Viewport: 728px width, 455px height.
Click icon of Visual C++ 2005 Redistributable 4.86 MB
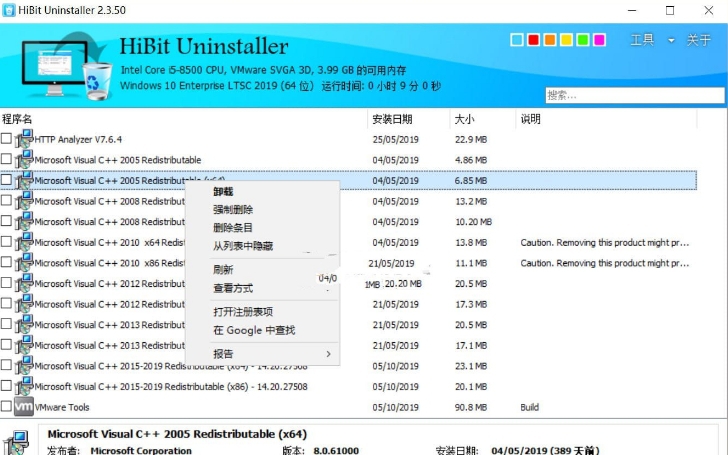point(24,160)
